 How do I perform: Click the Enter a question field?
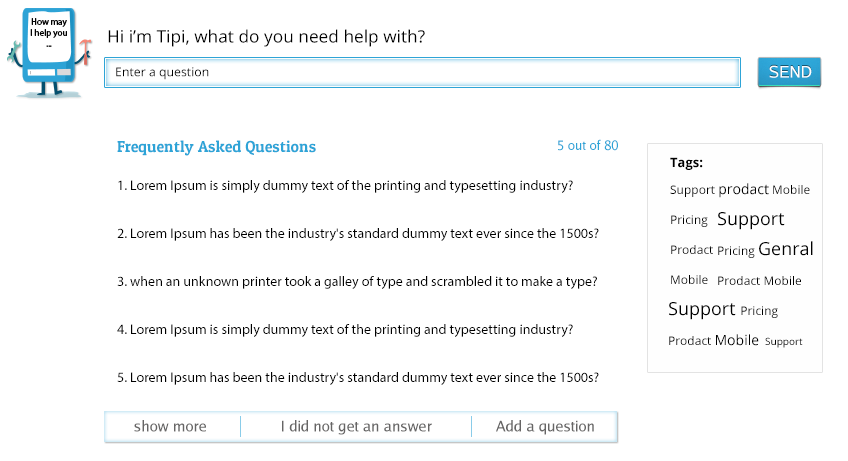[422, 73]
